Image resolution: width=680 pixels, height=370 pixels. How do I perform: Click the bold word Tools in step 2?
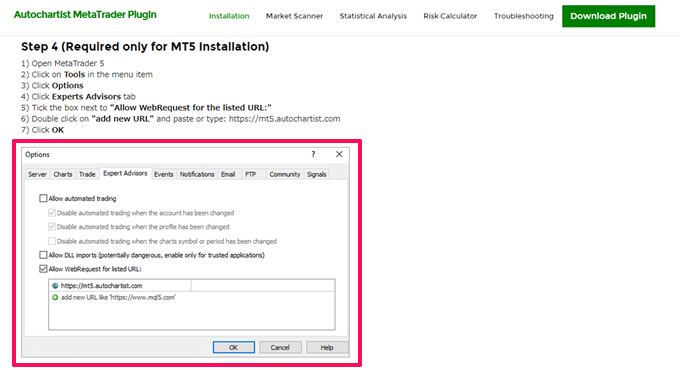click(x=74, y=74)
